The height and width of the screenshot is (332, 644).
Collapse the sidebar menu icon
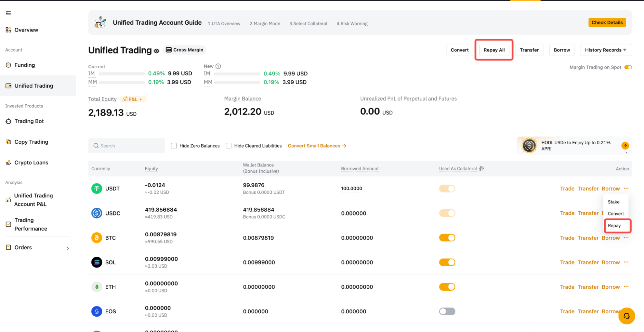[x=8, y=13]
